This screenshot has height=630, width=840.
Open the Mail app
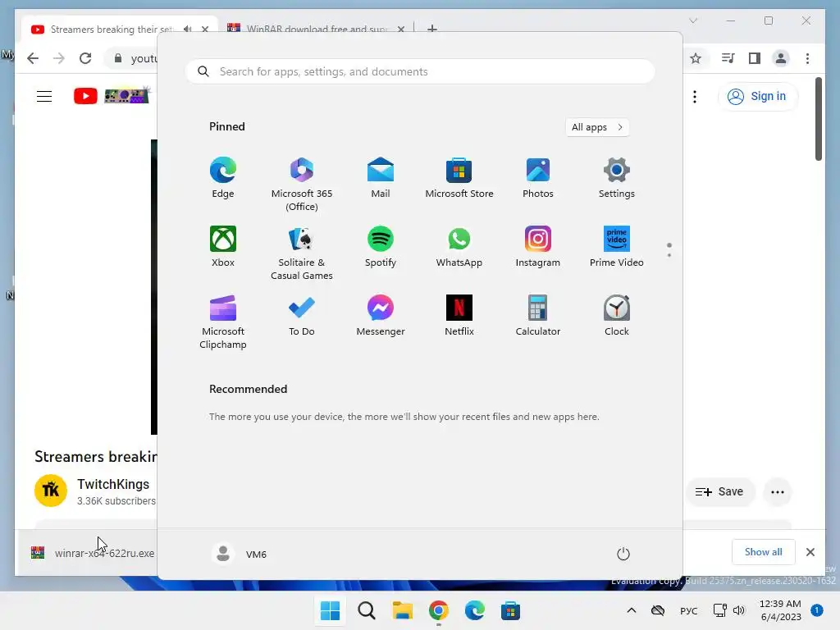pyautogui.click(x=381, y=178)
